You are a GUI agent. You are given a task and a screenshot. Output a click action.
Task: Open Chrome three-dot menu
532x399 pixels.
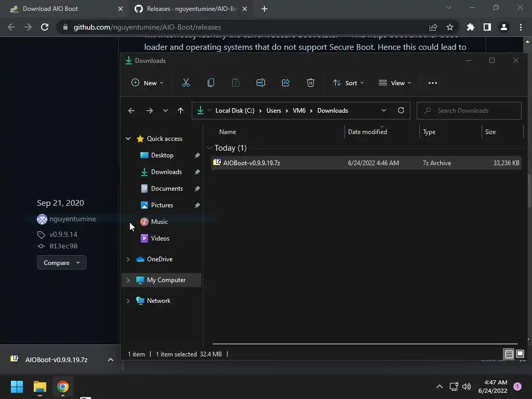click(521, 27)
